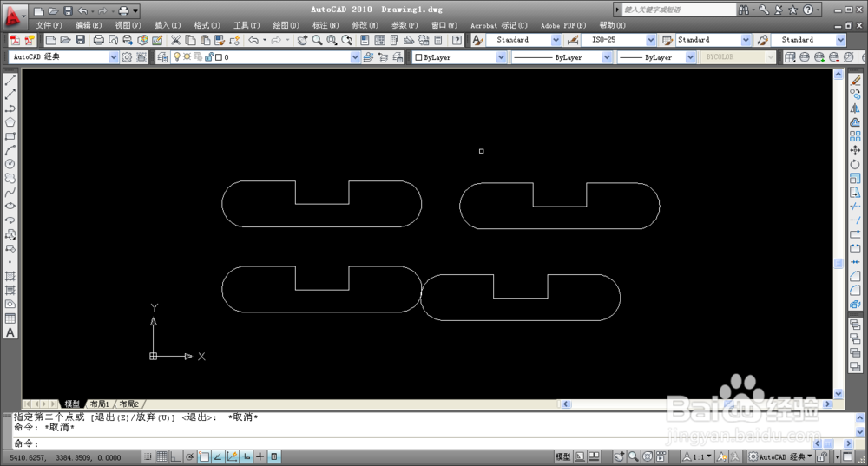Click the Save icon in quick access toolbar
This screenshot has width=868, height=466.
click(68, 10)
